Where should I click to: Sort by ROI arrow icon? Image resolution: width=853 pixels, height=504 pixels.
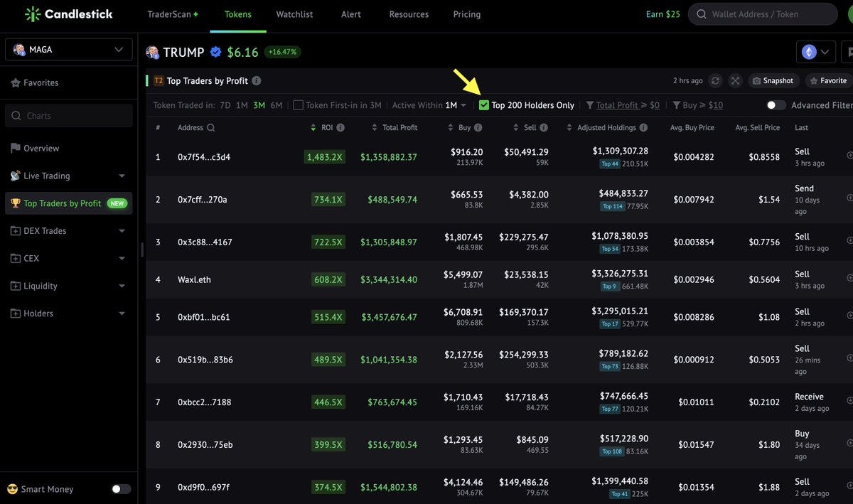313,128
